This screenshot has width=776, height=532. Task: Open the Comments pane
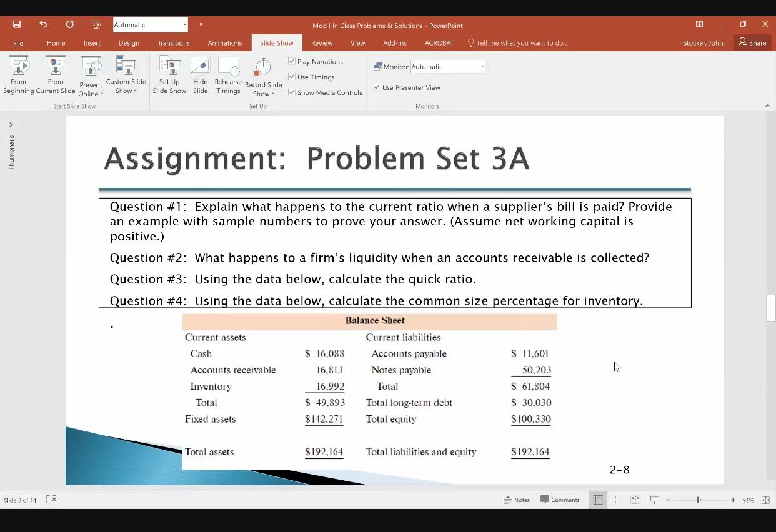click(560, 500)
